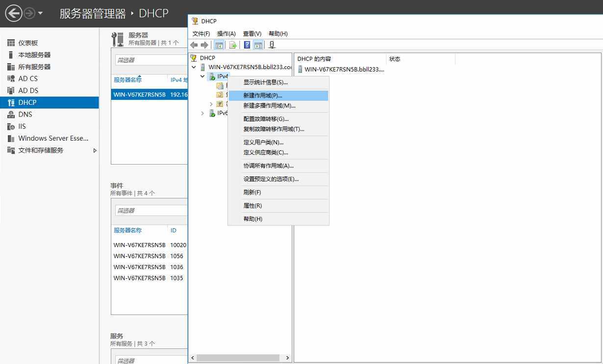
Task: Choose 显示统计信息(S) from context menu
Action: (x=278, y=82)
